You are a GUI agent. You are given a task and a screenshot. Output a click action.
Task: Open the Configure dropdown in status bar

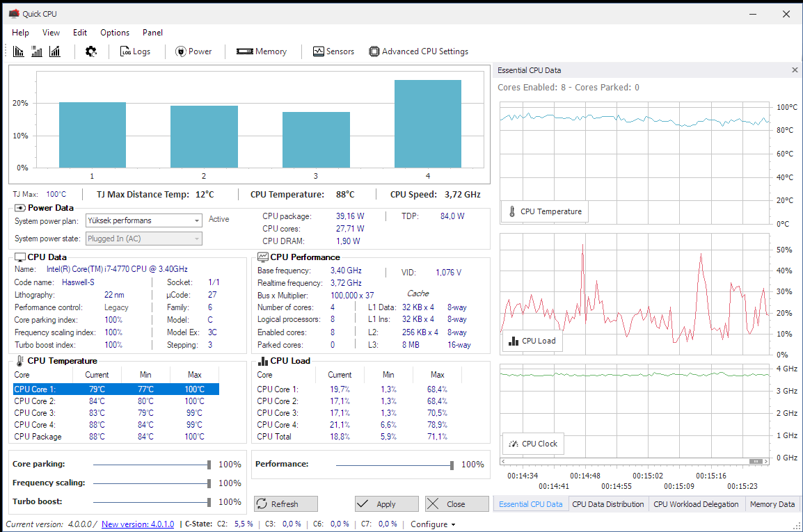(433, 524)
